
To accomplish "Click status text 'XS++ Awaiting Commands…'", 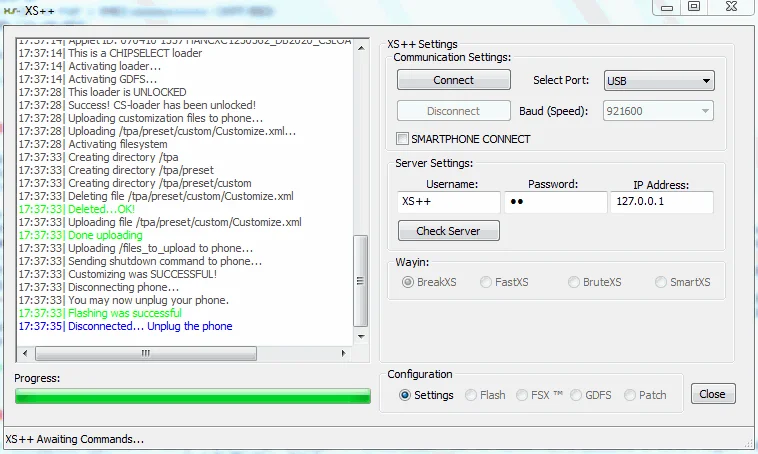I will click(x=74, y=439).
